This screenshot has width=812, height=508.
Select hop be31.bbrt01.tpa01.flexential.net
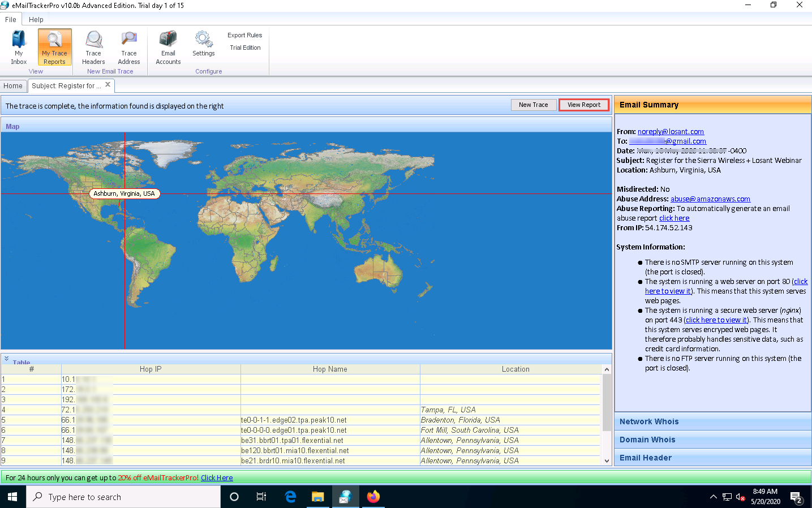(292, 441)
